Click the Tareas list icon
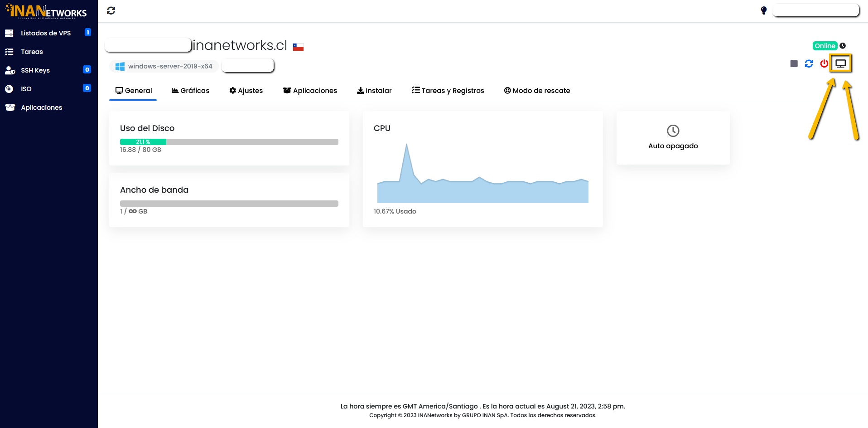 (9, 52)
